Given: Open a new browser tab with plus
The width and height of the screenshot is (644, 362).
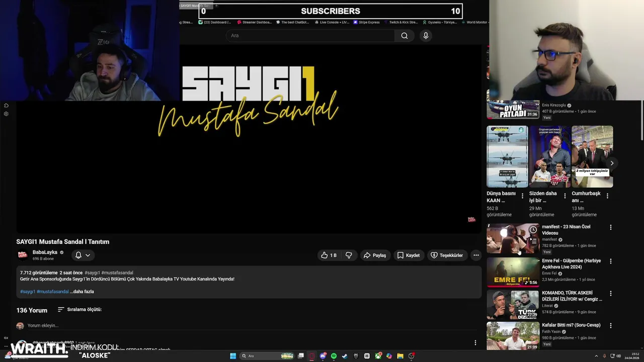Looking at the screenshot, I should (x=216, y=6).
